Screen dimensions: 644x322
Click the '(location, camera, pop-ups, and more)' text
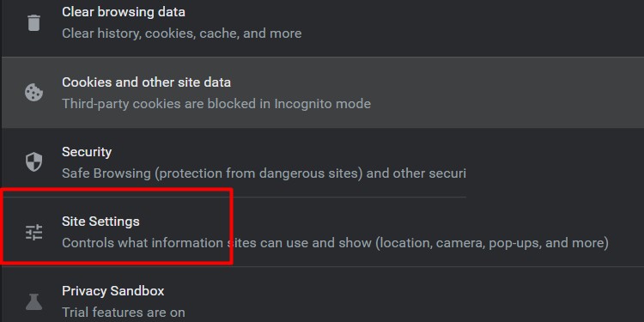coord(492,243)
